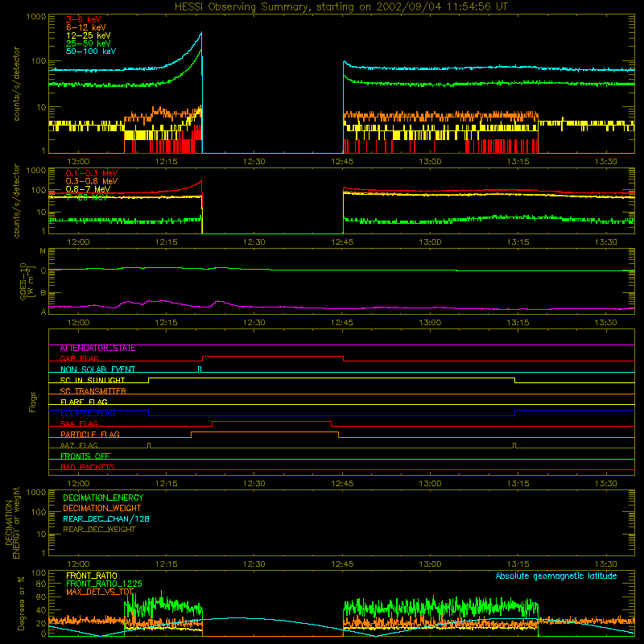Click the GOES-10 axis label
The image size is (644, 644).
(26, 281)
